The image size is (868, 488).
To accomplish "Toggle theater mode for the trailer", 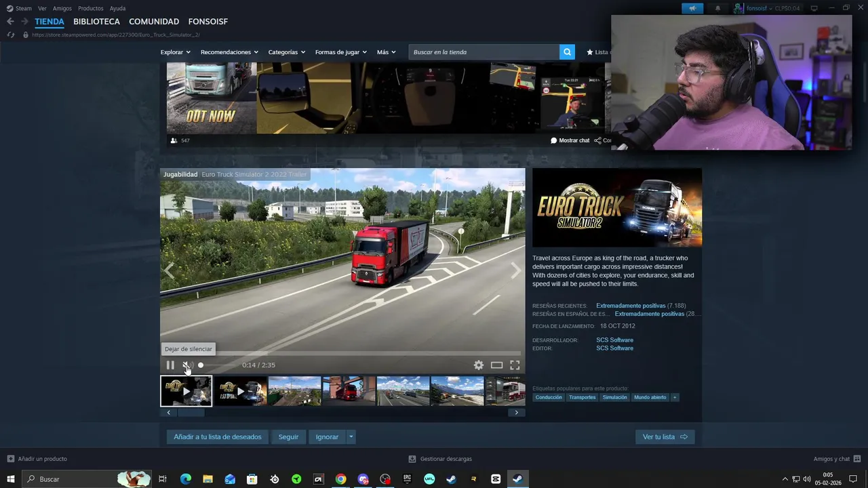I will click(497, 365).
